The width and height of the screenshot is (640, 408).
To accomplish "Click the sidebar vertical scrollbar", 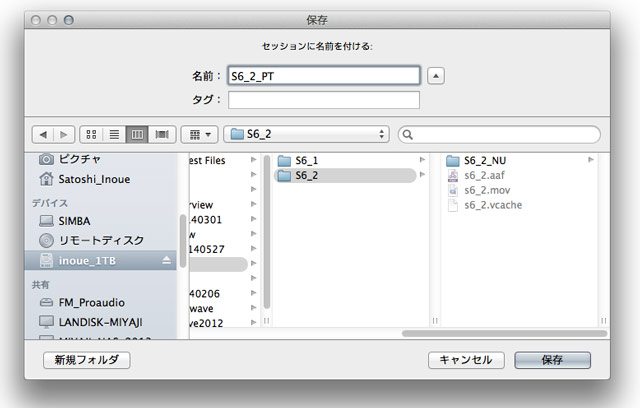I will coord(183,241).
